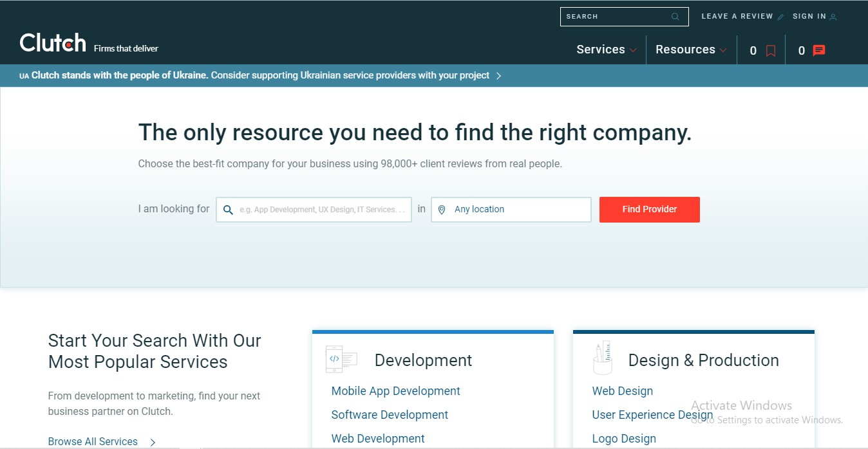
Task: Click the messages count 0
Action: (x=802, y=51)
